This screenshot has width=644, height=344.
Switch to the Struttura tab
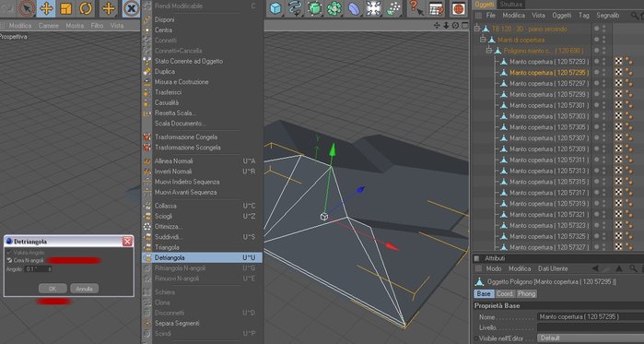tap(511, 4)
